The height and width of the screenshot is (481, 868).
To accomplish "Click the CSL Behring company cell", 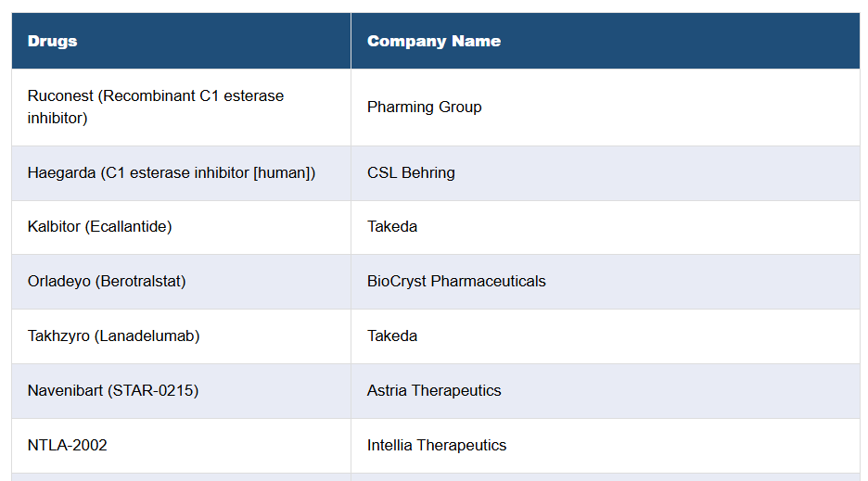I will pos(411,172).
